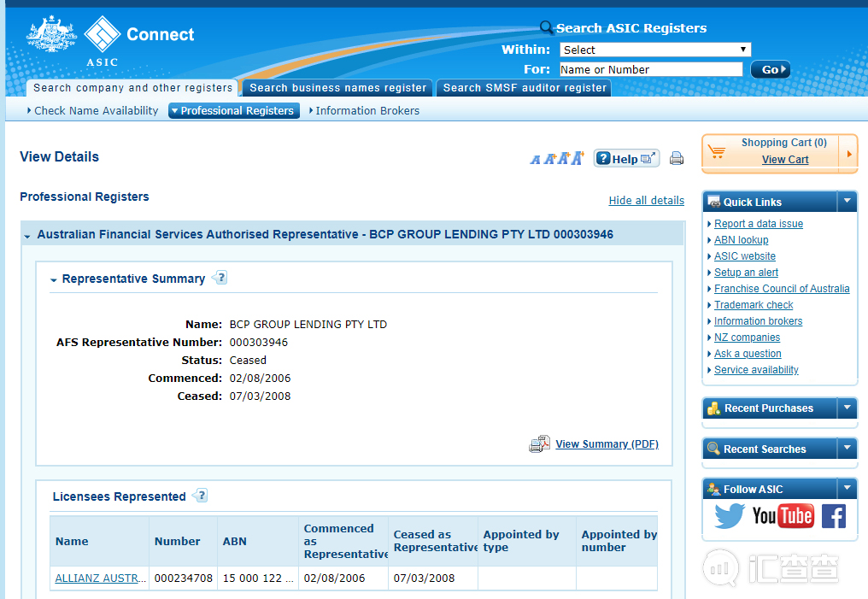Open Representative Summary help question mark

click(220, 278)
